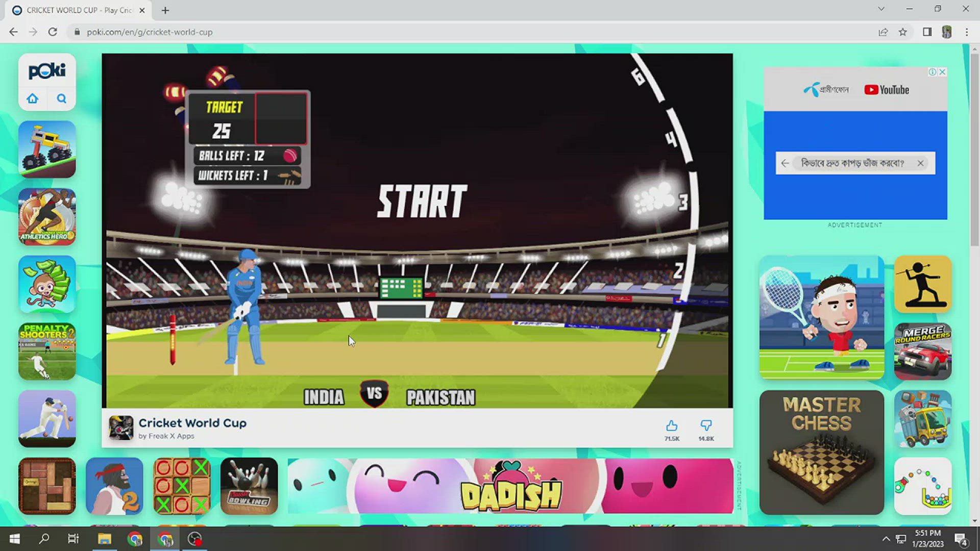
Task: Close the YouTube advertisement
Action: click(x=942, y=72)
